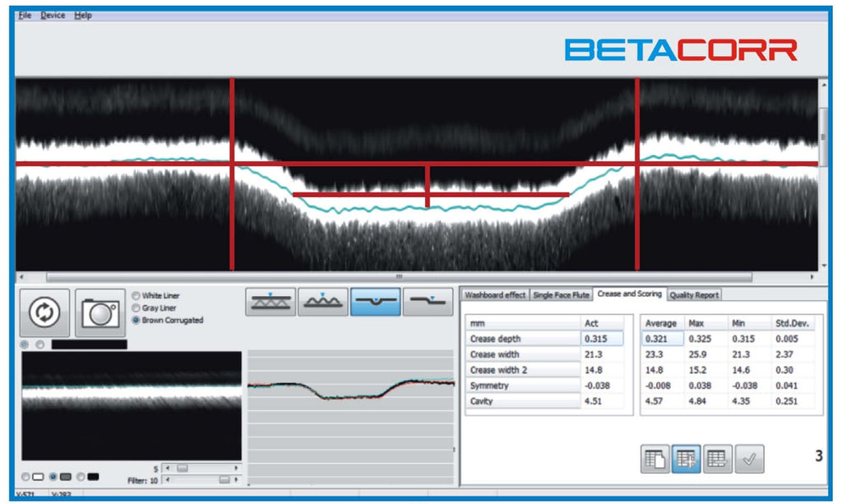This screenshot has width=842, height=504.
Task: Click the Crease depth Act value cell
Action: [602, 339]
